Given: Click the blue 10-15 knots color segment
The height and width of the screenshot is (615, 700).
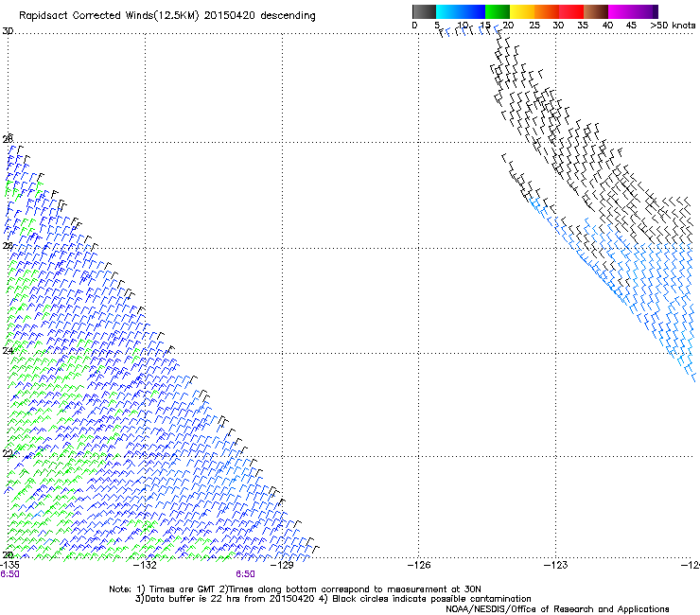Looking at the screenshot, I should pyautogui.click(x=473, y=11).
